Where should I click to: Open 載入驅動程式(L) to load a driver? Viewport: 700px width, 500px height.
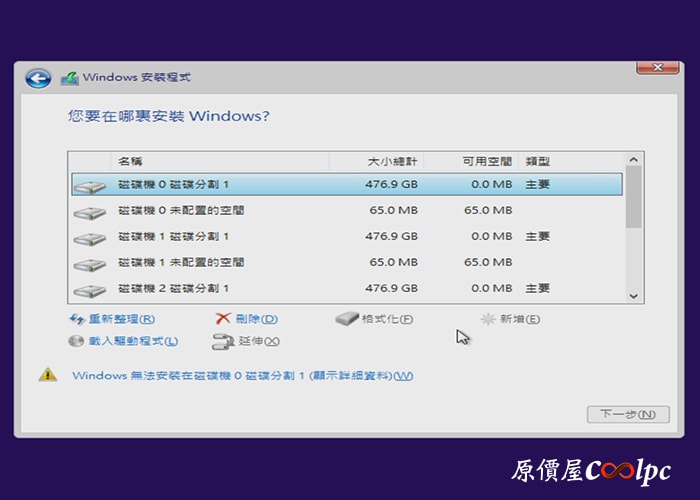click(x=133, y=341)
